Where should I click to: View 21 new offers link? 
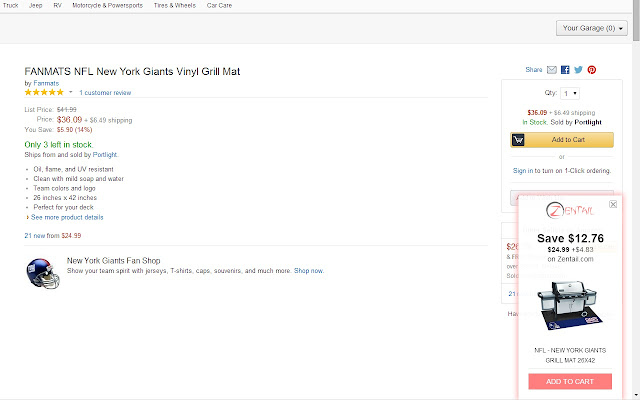pos(35,236)
